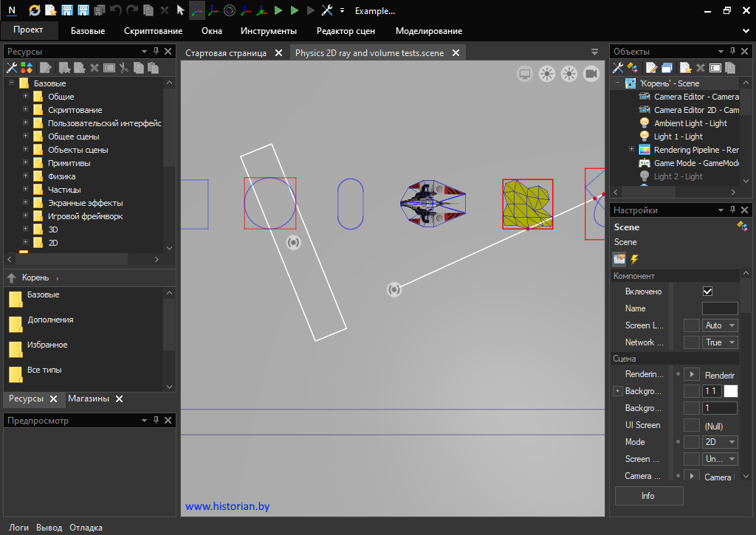This screenshot has width=756, height=535.
Task: Click the Info button
Action: coord(648,496)
